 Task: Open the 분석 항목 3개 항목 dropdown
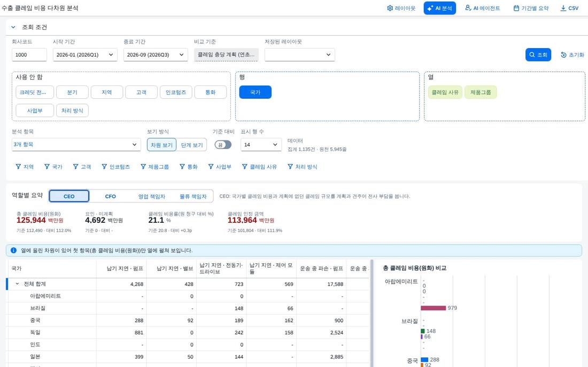[76, 145]
